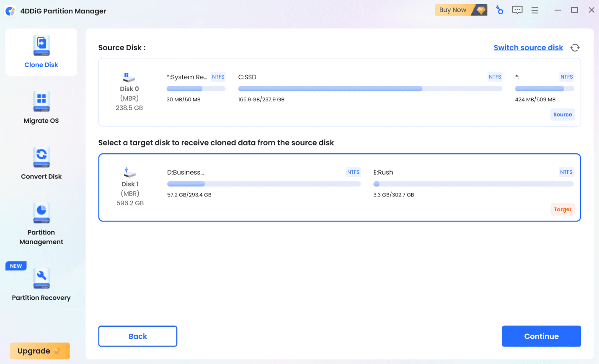Click the Upgrade button

[x=40, y=351]
